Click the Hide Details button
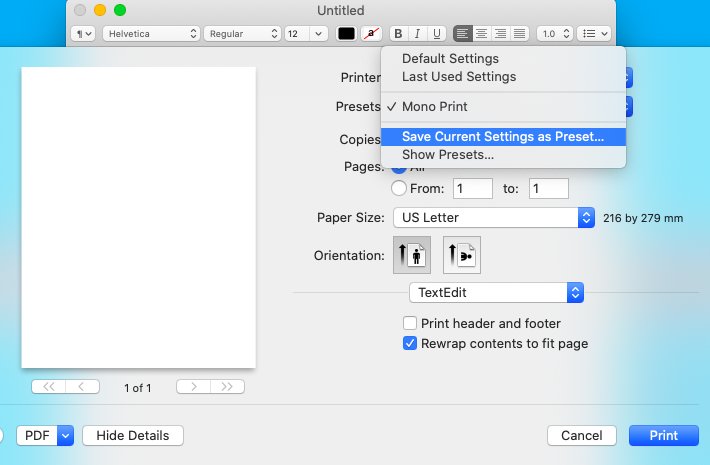The image size is (710, 465). [133, 435]
